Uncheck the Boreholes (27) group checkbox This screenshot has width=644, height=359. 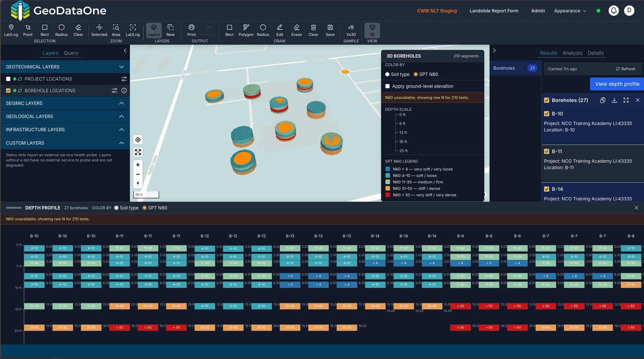pos(547,100)
